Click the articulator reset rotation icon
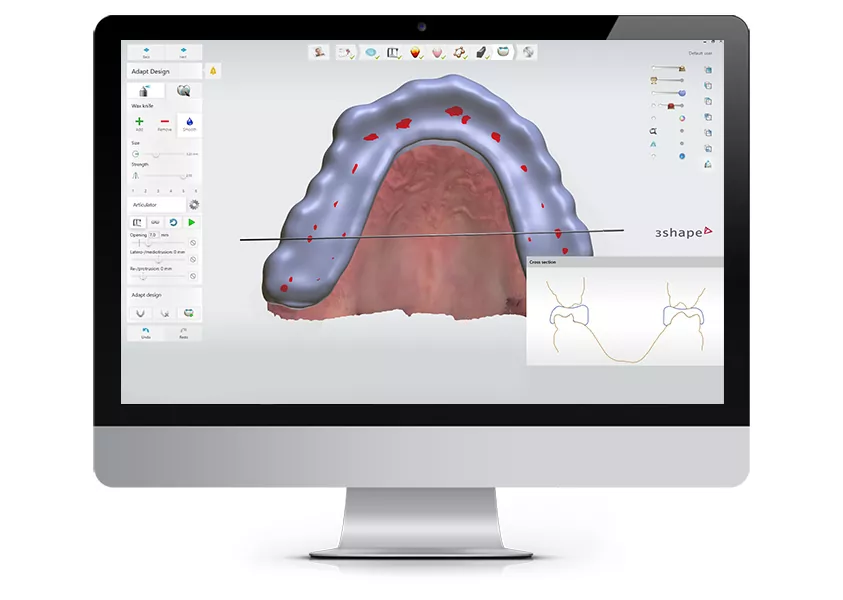Viewport: 843px width, 600px height. pyautogui.click(x=173, y=222)
